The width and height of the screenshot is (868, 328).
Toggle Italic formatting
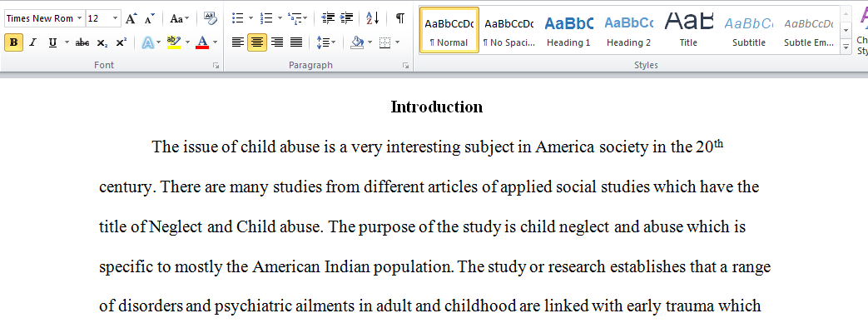coord(32,42)
